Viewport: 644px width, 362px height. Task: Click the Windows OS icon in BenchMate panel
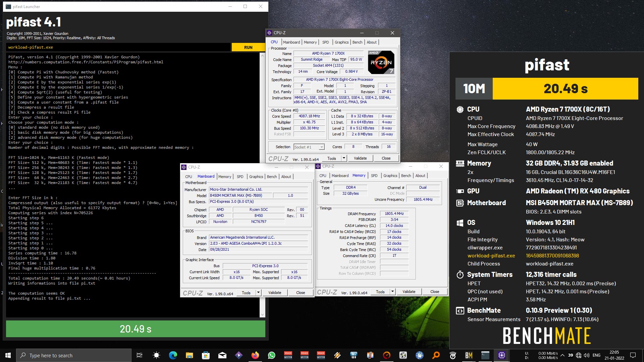coord(460,223)
